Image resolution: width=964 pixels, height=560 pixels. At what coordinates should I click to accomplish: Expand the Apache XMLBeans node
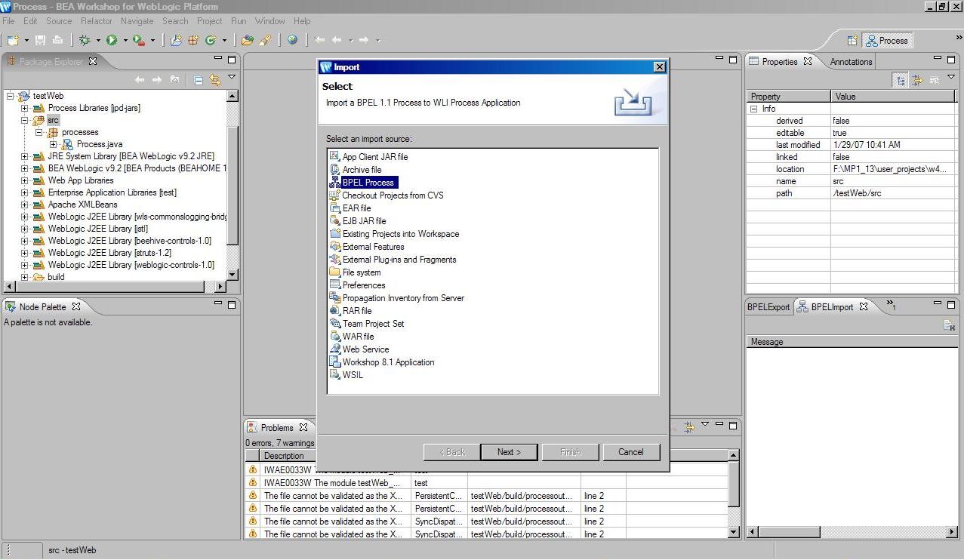click(x=25, y=205)
